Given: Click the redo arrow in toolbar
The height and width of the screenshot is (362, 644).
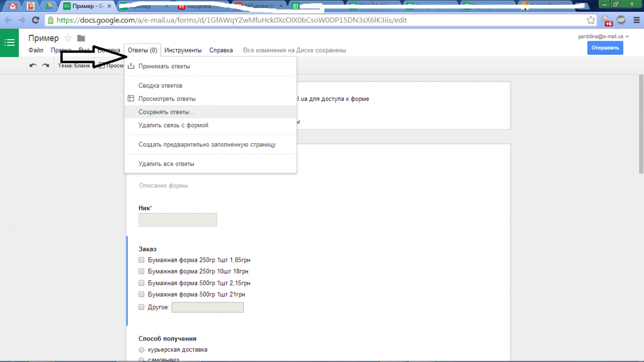Looking at the screenshot, I should [46, 66].
